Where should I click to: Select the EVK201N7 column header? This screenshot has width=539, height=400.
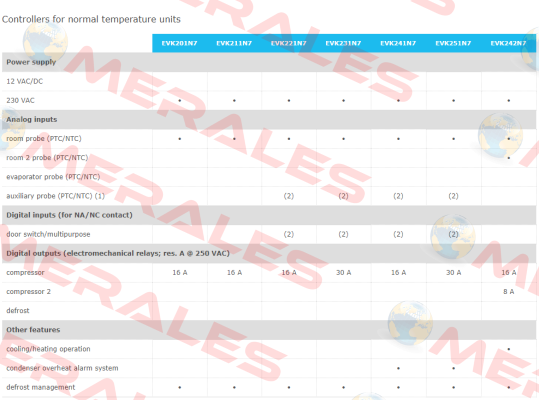point(179,43)
